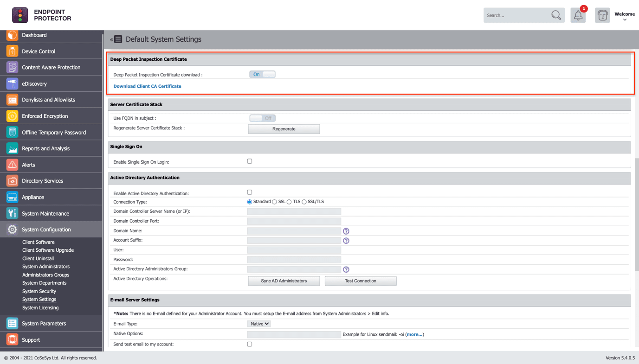Click the Device Control icon
639x364 pixels.
(12, 51)
